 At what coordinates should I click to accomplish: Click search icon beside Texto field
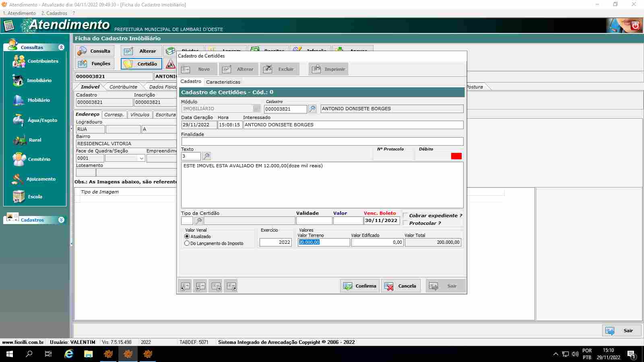coord(206,156)
